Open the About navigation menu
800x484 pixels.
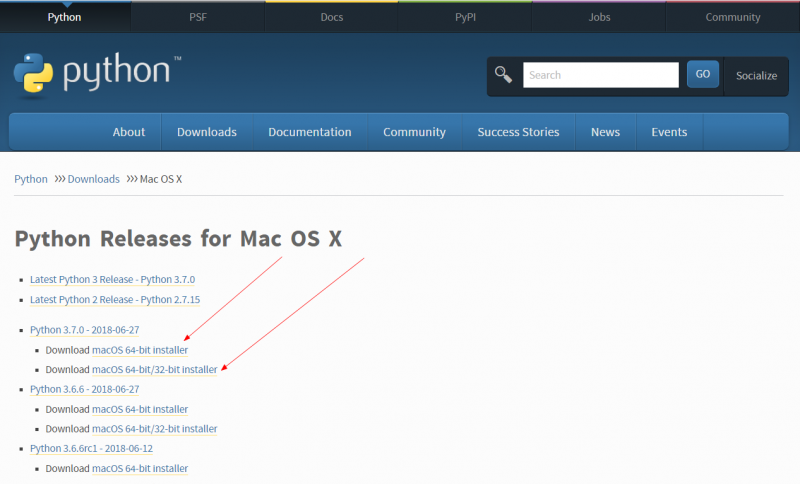129,132
